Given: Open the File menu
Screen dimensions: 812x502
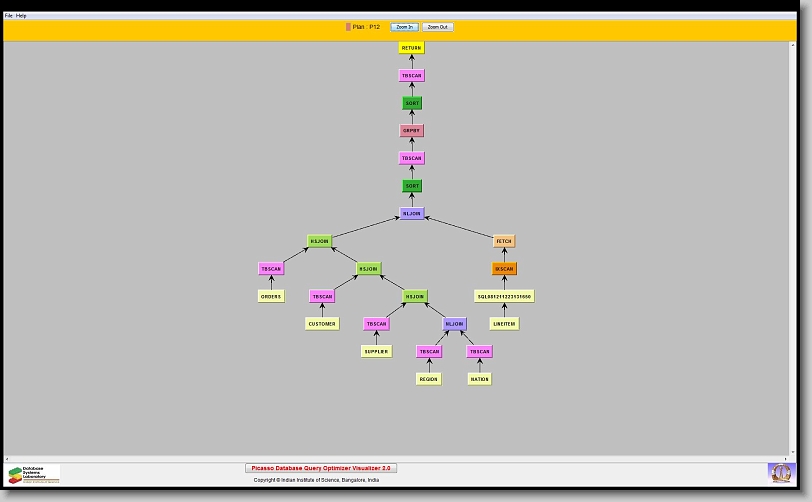Looking at the screenshot, I should coord(9,16).
